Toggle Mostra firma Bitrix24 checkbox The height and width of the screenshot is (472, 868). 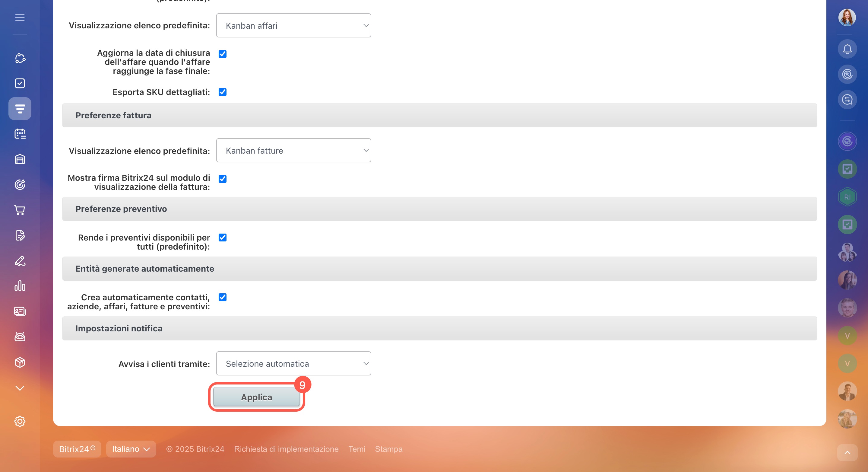[222, 179]
